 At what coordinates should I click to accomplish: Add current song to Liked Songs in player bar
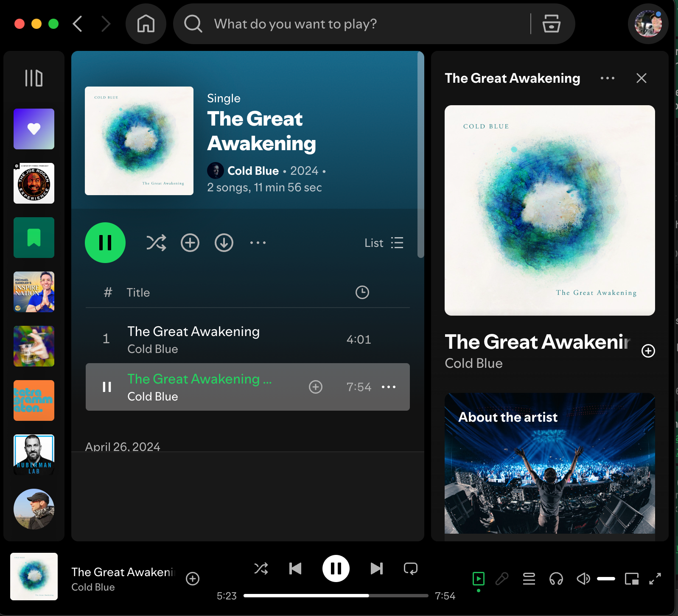193,579
